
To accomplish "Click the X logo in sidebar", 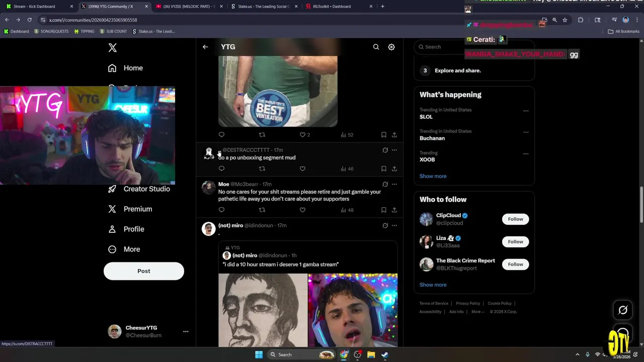I will pyautogui.click(x=113, y=48).
